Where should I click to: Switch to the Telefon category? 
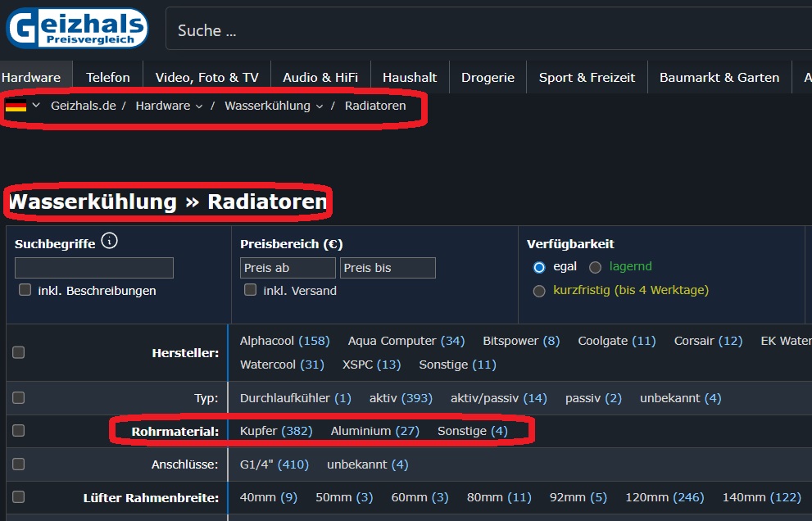tap(107, 76)
